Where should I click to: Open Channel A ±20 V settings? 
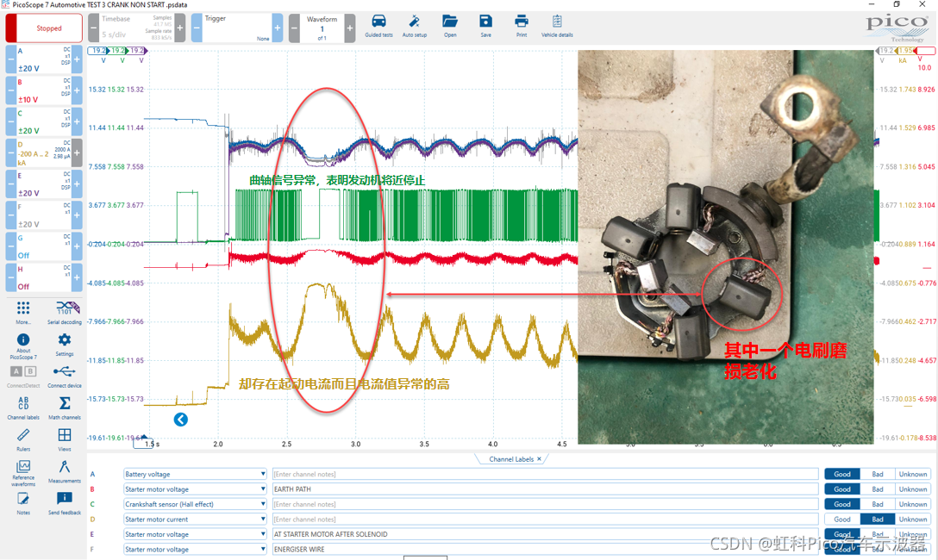[x=44, y=59]
